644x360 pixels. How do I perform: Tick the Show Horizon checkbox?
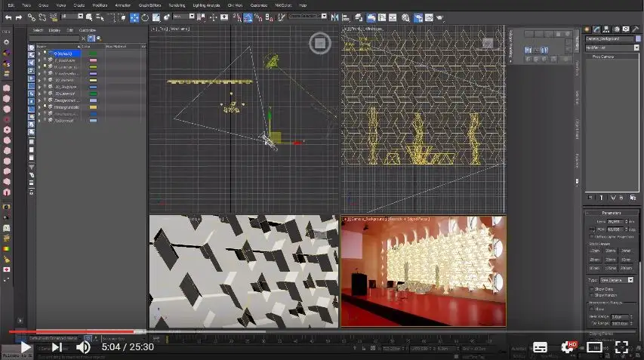(592, 295)
